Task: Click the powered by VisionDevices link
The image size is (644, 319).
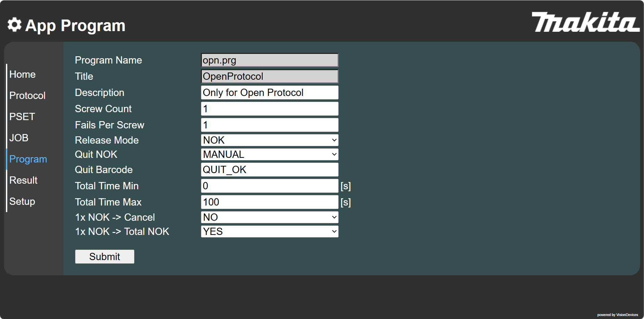Action: tap(618, 315)
